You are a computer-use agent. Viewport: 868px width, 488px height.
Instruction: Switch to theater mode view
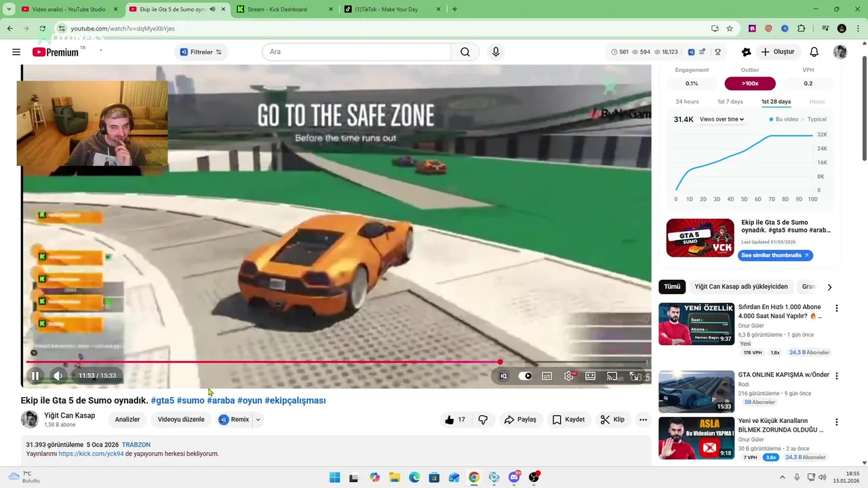591,376
